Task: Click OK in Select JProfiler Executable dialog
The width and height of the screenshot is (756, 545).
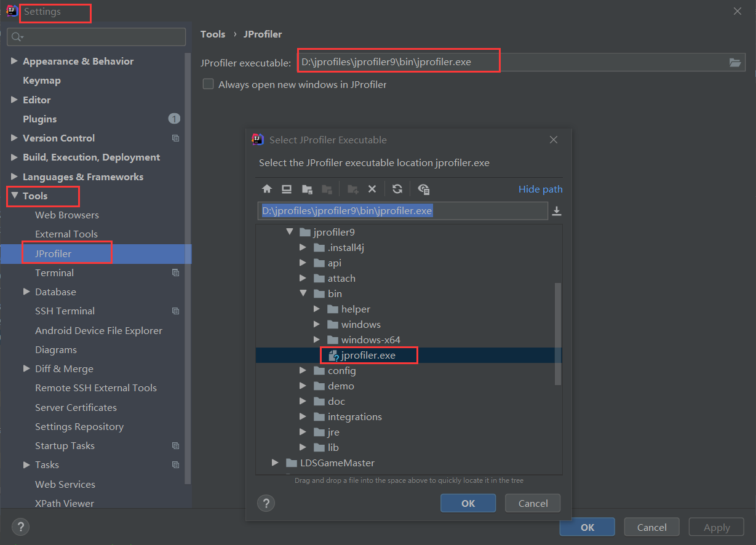Action: [x=468, y=503]
